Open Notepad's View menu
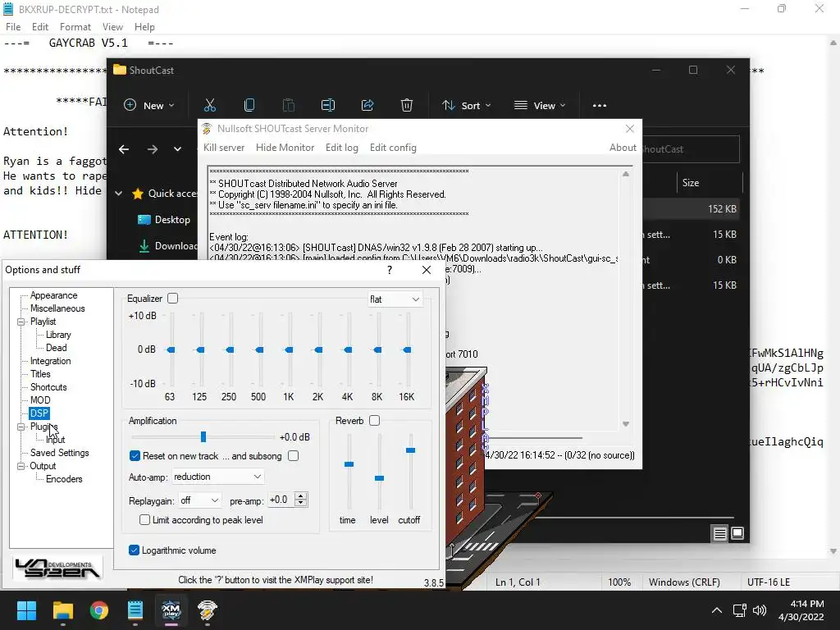 click(x=112, y=27)
